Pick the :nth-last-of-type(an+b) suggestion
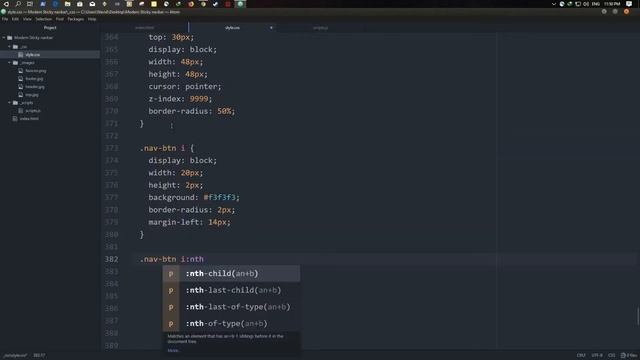This screenshot has width=640, height=360. click(231, 307)
